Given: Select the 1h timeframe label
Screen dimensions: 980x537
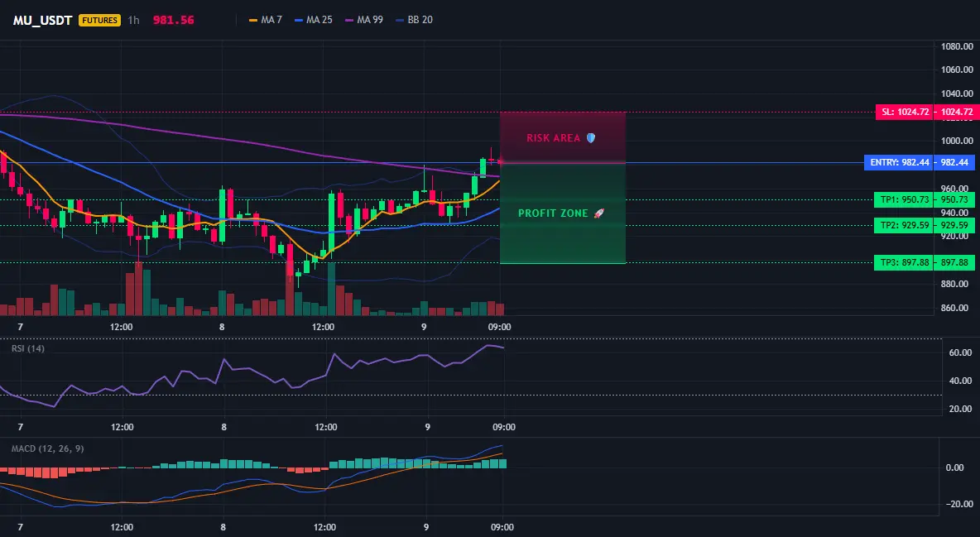Looking at the screenshot, I should [134, 20].
